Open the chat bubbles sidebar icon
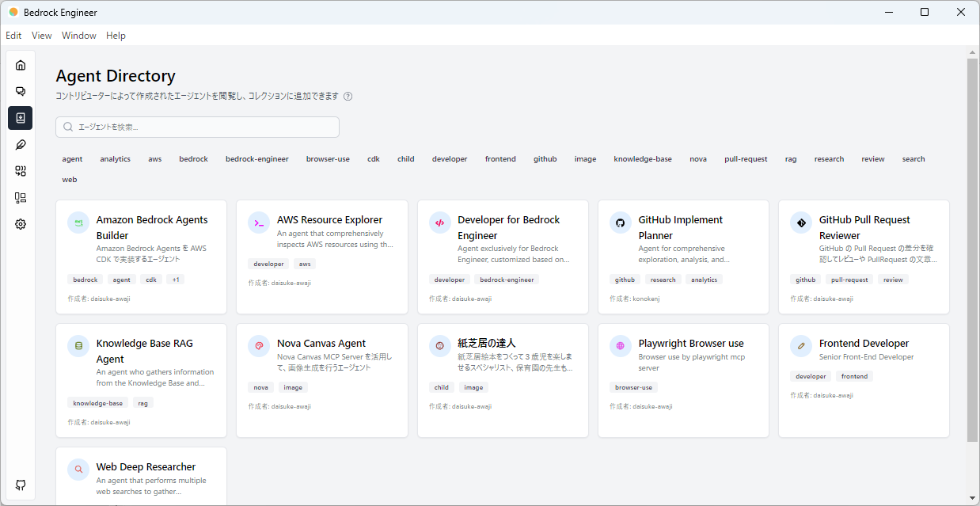This screenshot has width=980, height=506. pyautogui.click(x=21, y=91)
